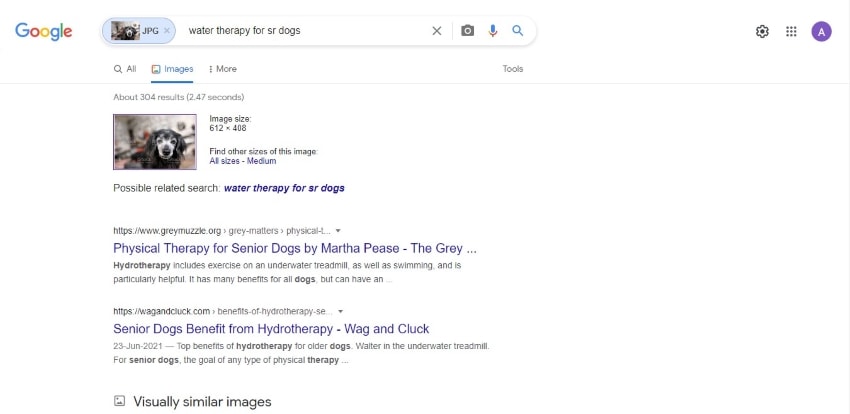Open search by image camera icon
This screenshot has width=850, height=414.
pos(467,31)
